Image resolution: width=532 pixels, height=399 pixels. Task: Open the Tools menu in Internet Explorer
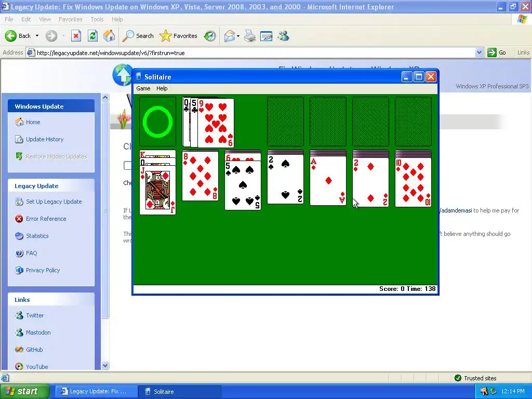tap(97, 19)
